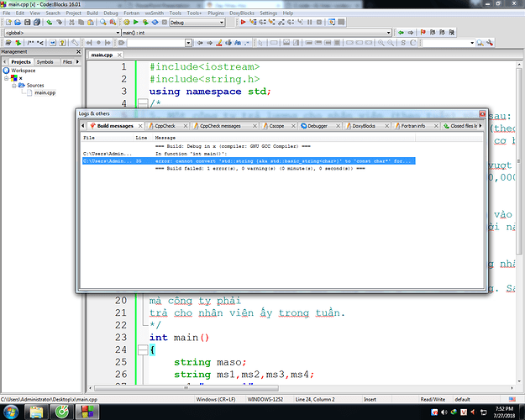Click the green Run arrow icon
Screen dimensions: 525x420
pyautogui.click(x=135, y=23)
